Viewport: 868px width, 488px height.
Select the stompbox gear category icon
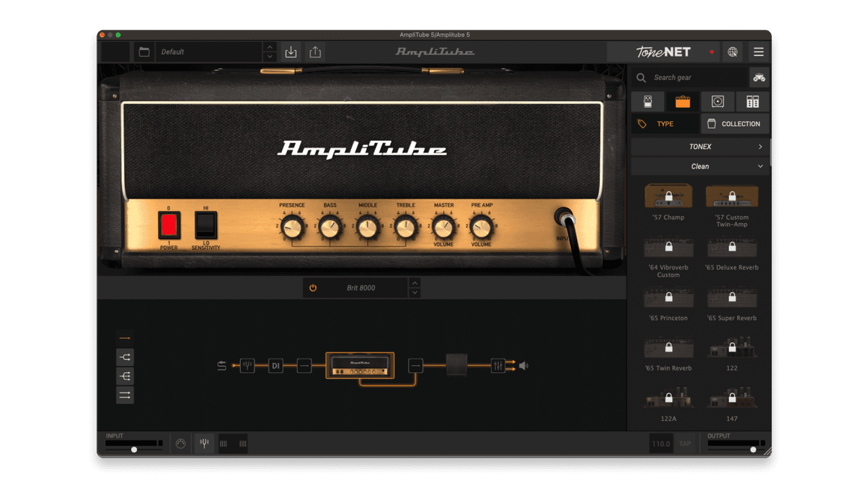(648, 101)
